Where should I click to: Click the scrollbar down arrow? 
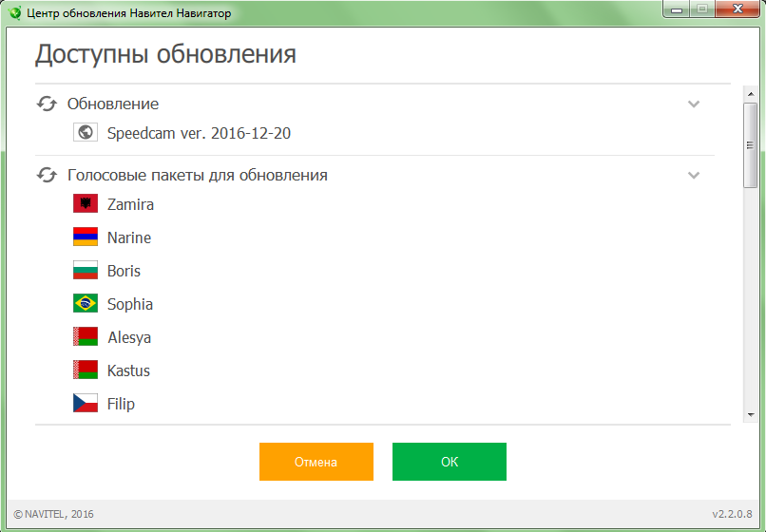pos(751,415)
